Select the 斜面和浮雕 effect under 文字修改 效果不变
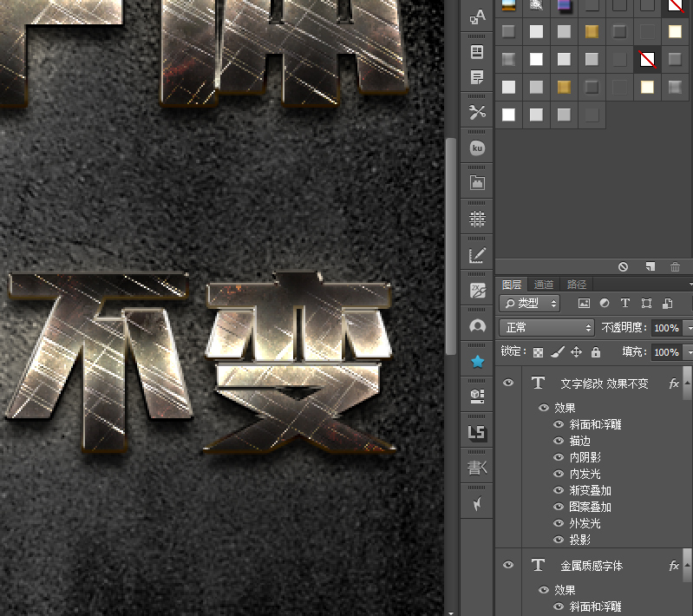693x616 pixels. [x=595, y=424]
